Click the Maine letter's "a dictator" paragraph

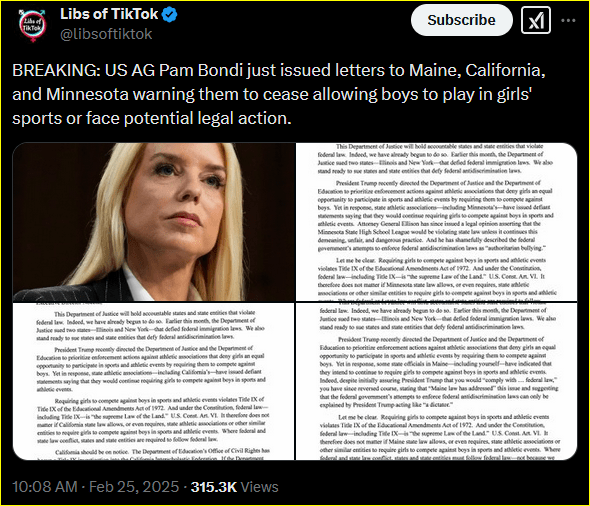(x=439, y=372)
